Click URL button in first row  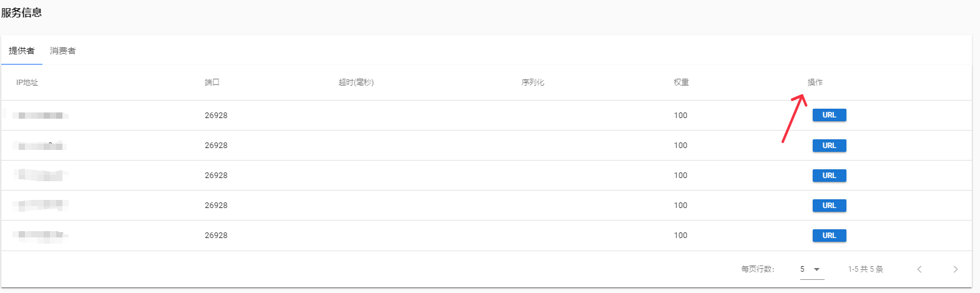pos(829,115)
